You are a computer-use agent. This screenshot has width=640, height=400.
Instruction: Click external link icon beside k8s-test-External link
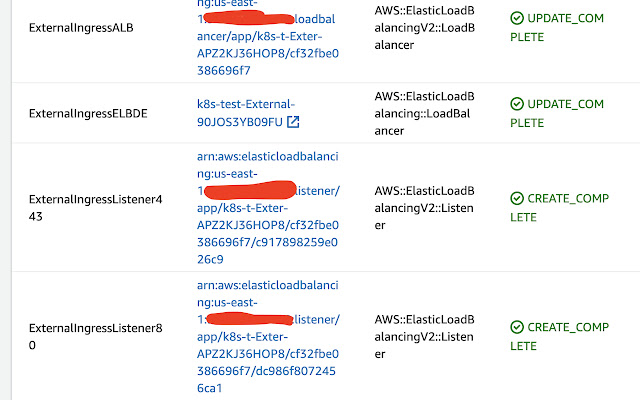pos(293,122)
